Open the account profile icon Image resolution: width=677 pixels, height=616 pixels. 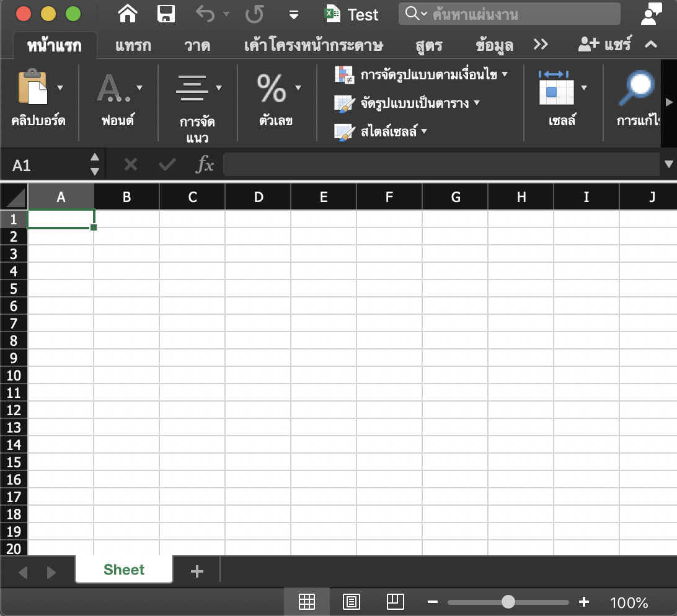651,14
